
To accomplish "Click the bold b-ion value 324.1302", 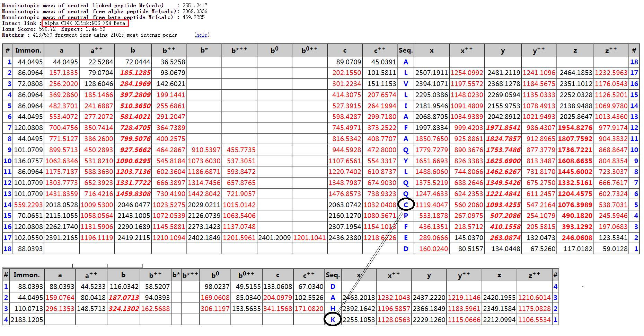I will click(x=124, y=309).
